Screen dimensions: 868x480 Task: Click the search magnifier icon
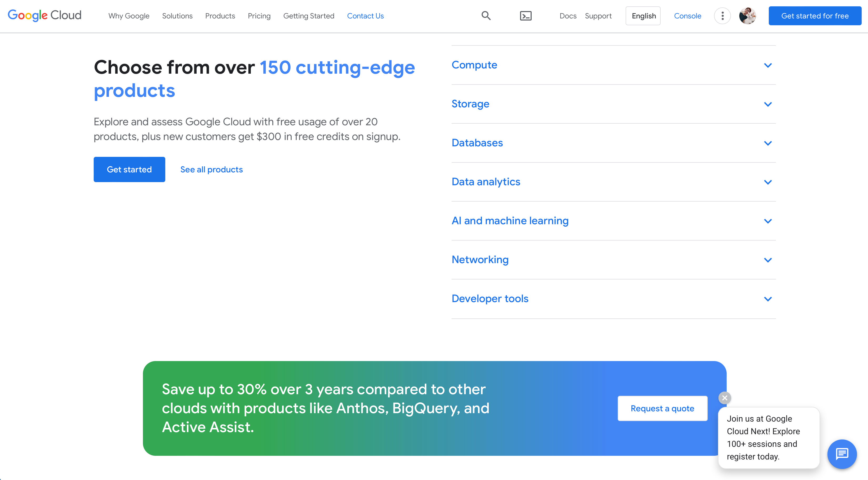(486, 16)
